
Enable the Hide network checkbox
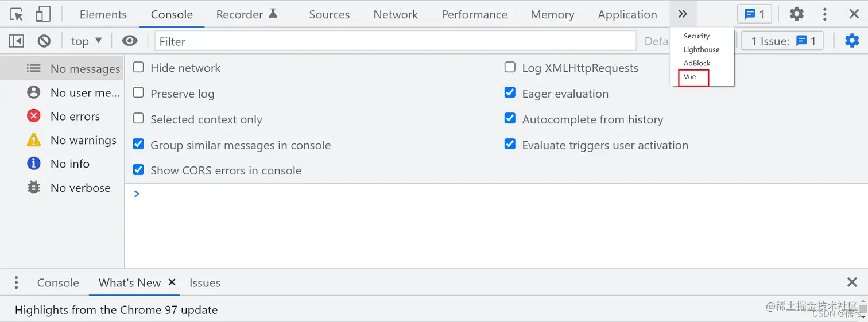click(x=138, y=68)
